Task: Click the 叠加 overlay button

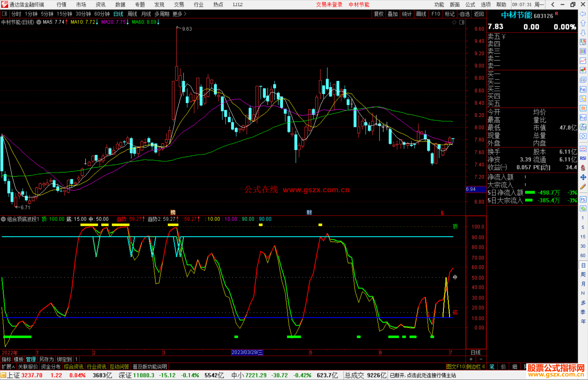Action: coord(393,14)
